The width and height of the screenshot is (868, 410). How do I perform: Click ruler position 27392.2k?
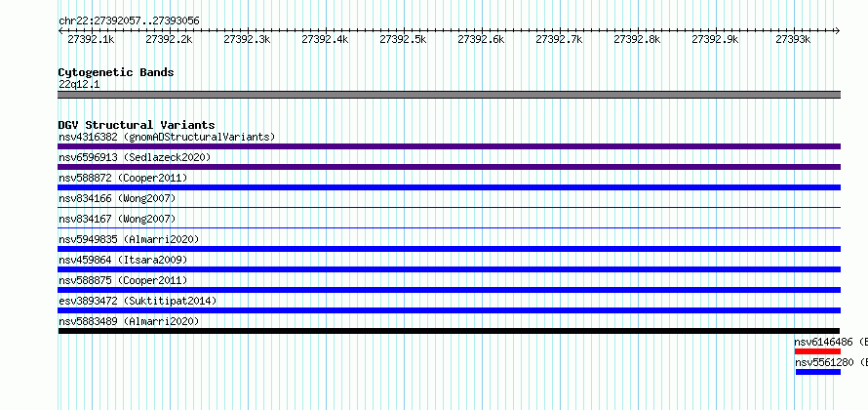tap(169, 39)
